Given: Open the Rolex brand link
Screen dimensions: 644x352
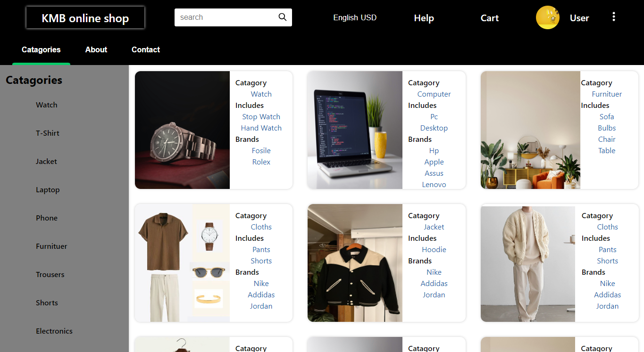Looking at the screenshot, I should (261, 162).
